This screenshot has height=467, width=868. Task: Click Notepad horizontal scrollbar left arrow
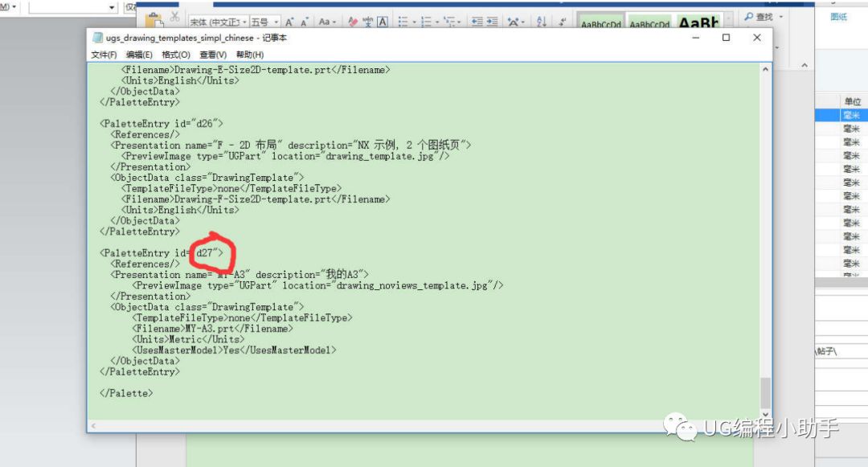pyautogui.click(x=93, y=425)
